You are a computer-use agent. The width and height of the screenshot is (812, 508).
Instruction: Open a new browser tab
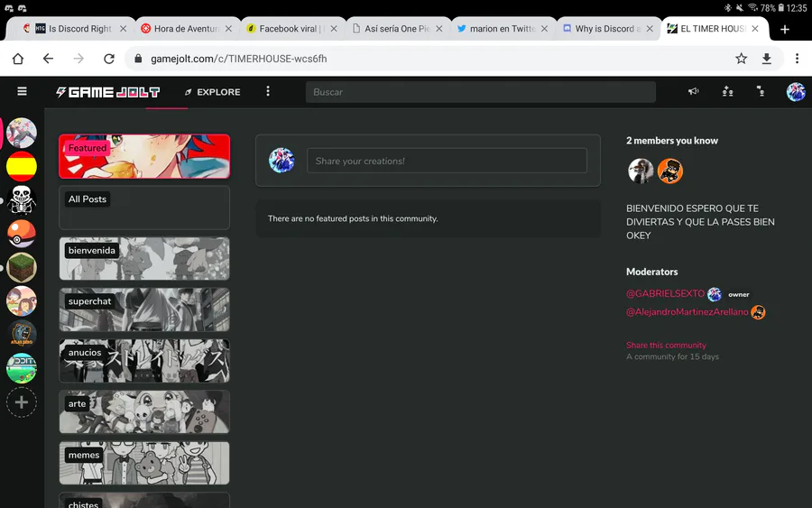pos(785,29)
